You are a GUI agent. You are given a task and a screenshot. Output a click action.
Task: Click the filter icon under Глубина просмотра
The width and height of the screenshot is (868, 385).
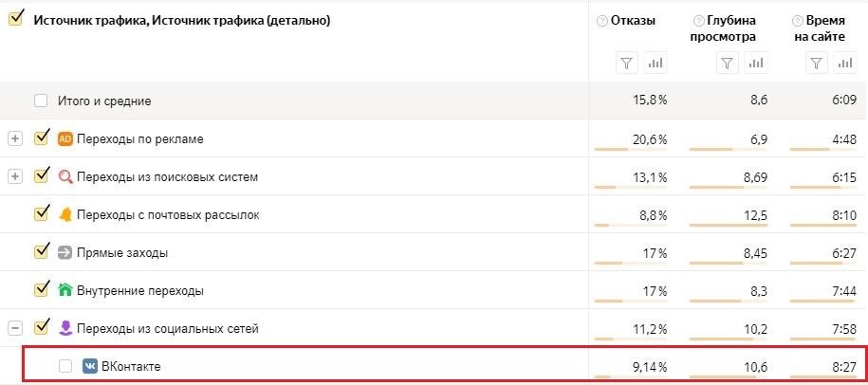click(x=726, y=64)
